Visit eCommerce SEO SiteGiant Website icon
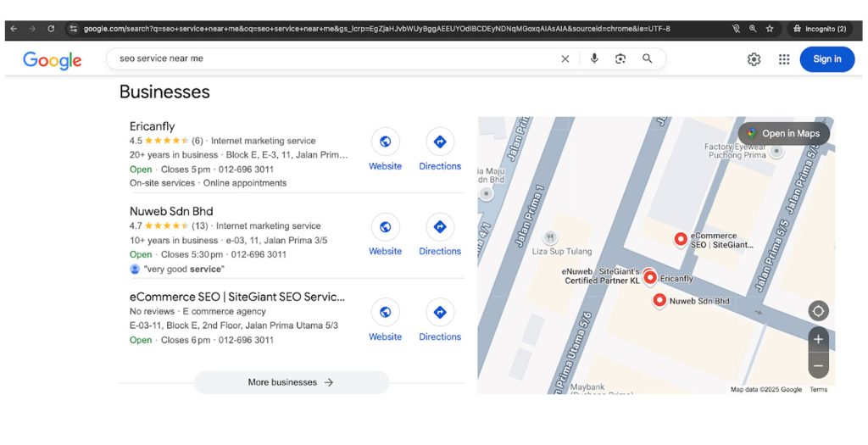The image size is (868, 445). click(x=386, y=312)
